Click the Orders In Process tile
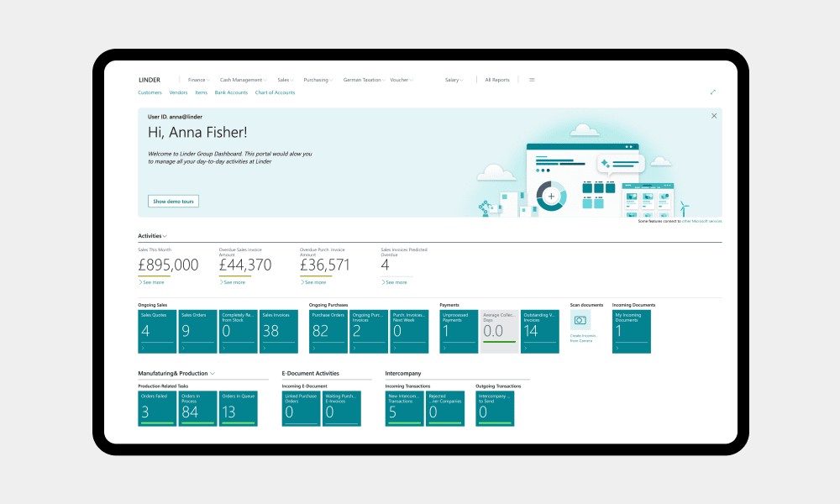Screen dimensions: 840x504 197,407
